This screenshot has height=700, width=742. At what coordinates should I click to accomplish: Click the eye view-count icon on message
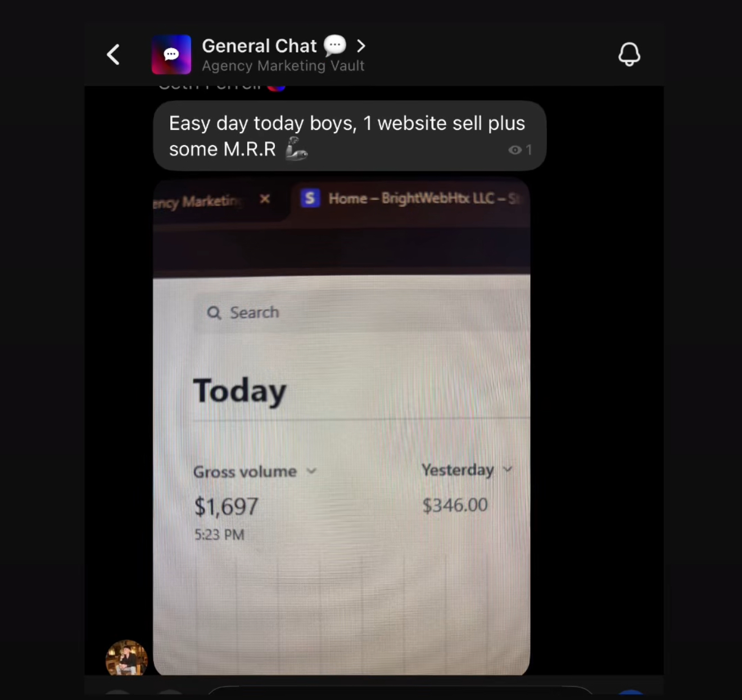(514, 150)
